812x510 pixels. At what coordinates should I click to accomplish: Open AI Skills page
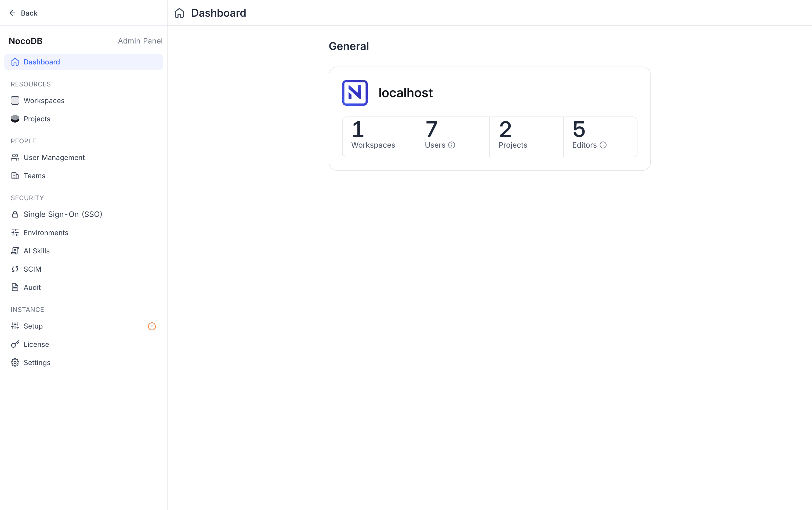click(x=83, y=251)
